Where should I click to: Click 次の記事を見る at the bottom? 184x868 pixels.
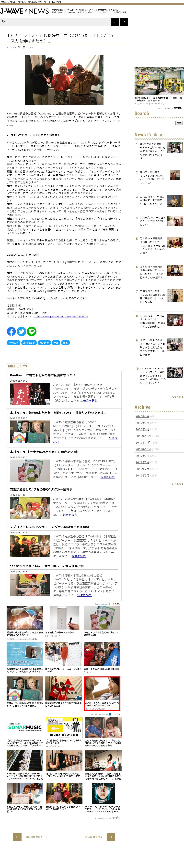click(x=98, y=837)
